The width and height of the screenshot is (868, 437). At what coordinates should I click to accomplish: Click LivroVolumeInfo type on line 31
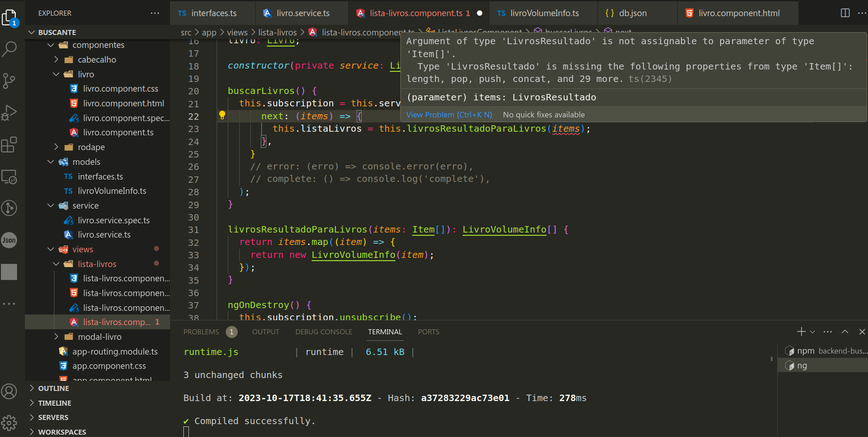[x=504, y=229]
